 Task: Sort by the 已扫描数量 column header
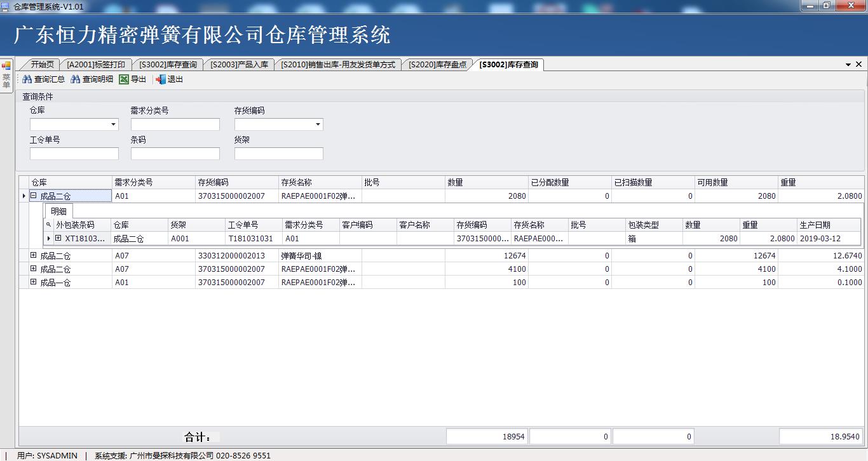click(x=653, y=182)
